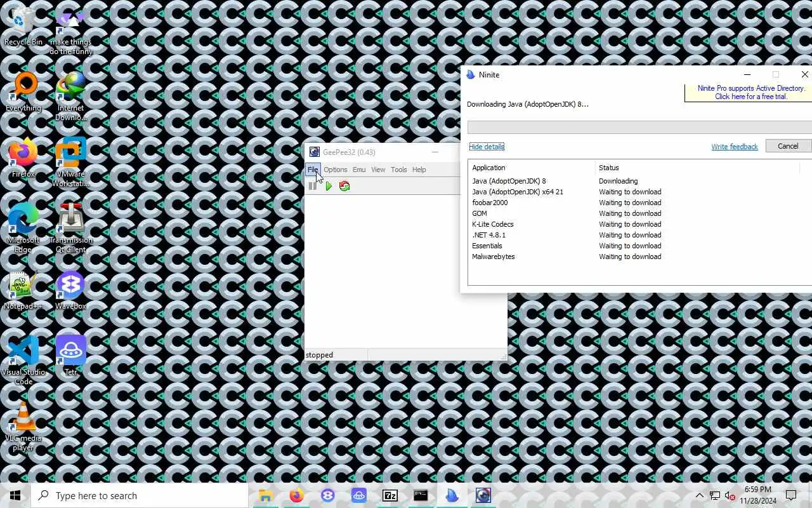Open Transmission Qt Client desktop icon
812x508 pixels.
point(70,229)
